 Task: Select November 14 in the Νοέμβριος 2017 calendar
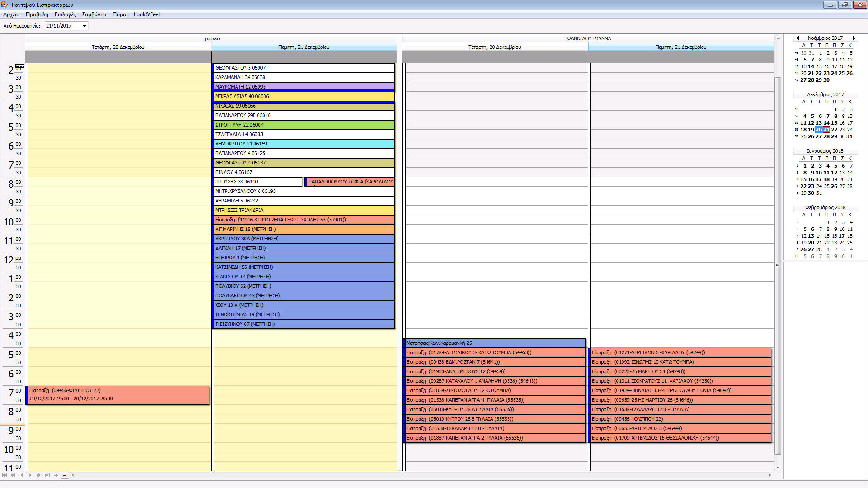811,66
